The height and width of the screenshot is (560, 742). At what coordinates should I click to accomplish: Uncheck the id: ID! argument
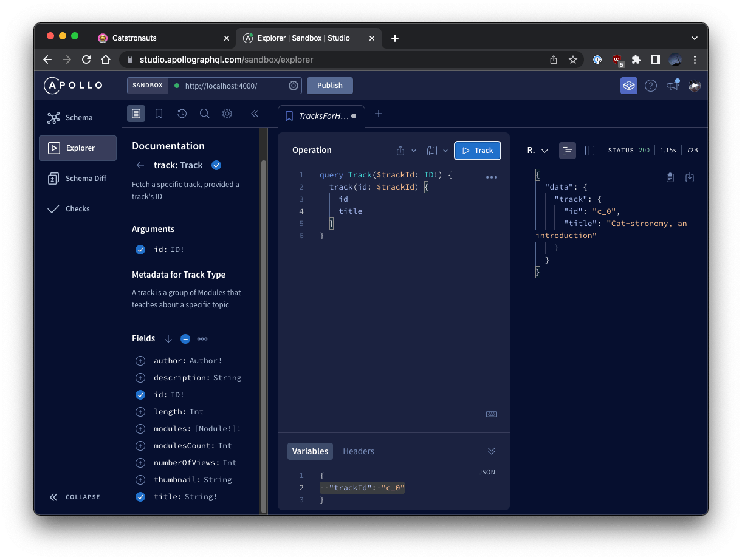click(x=140, y=249)
